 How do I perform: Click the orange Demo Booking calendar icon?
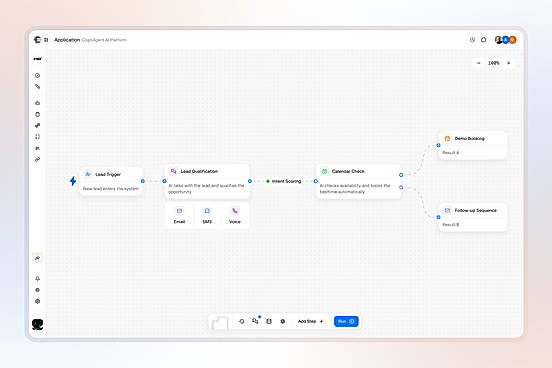(x=447, y=138)
